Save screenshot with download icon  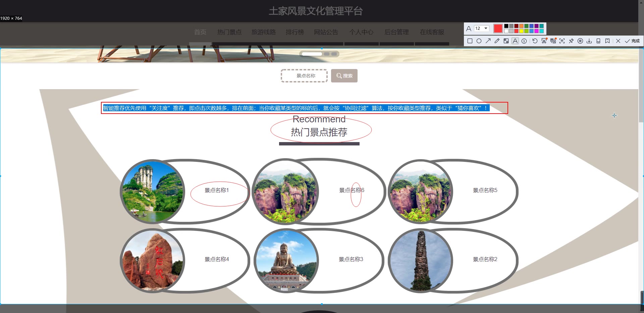(589, 41)
